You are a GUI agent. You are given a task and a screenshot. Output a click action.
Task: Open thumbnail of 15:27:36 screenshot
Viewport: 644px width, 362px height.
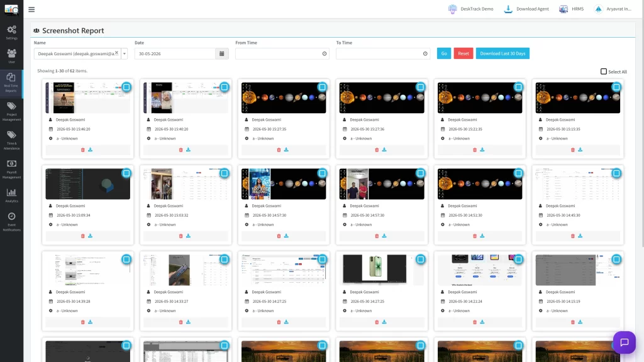click(382, 97)
